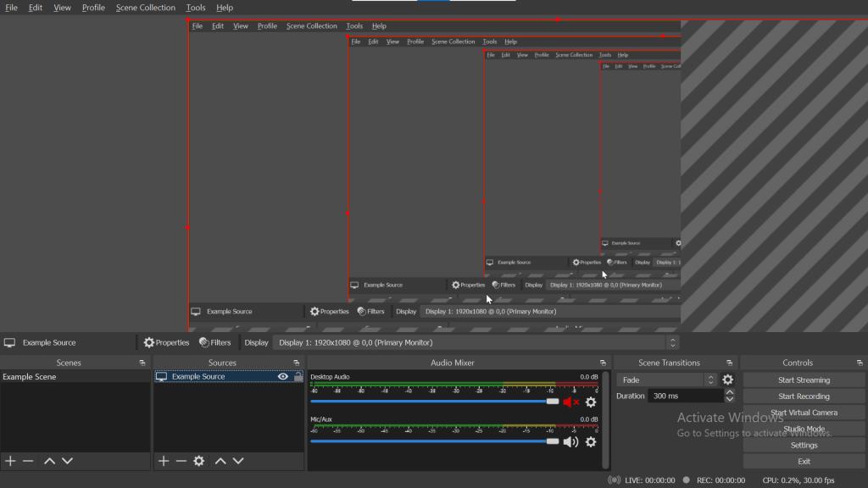The image size is (868, 488).
Task: Move the selected source down in the list
Action: pos(238,461)
